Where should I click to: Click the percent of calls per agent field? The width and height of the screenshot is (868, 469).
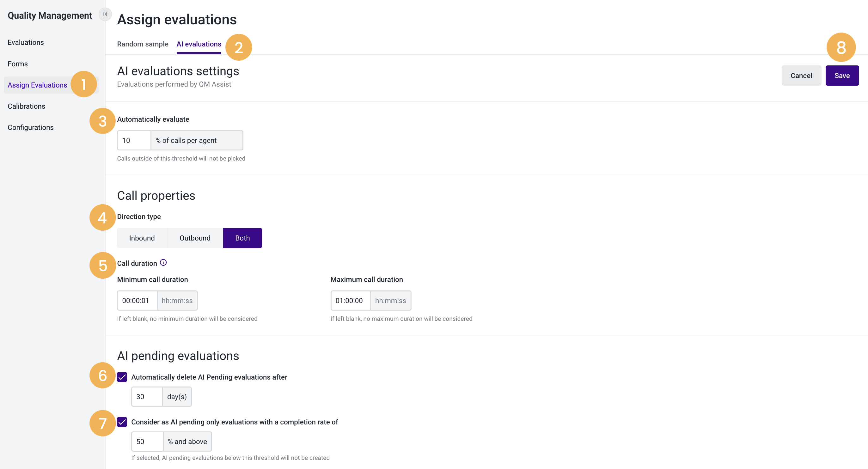pyautogui.click(x=134, y=140)
